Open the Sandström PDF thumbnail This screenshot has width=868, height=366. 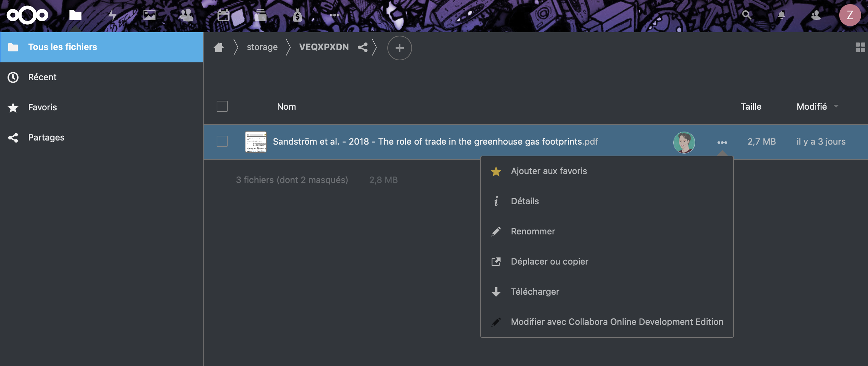coord(256,142)
